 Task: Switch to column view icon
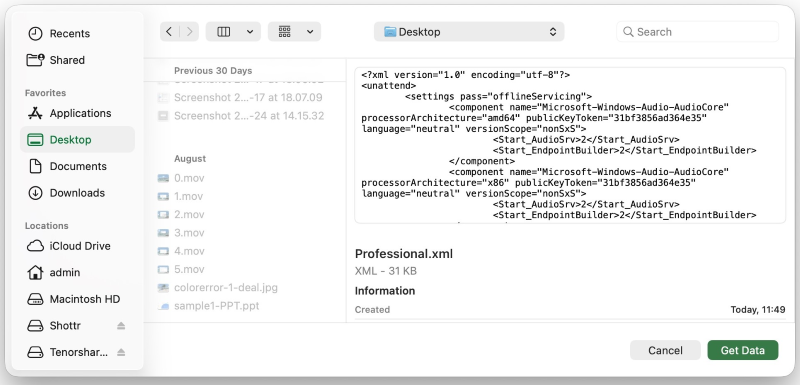223,32
